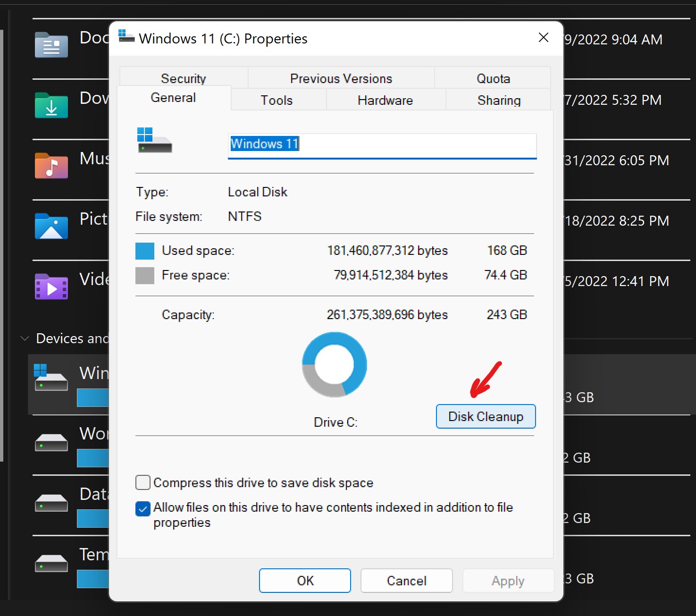This screenshot has height=616, width=696.
Task: Click the '74.4 GB' free value
Action: pyautogui.click(x=506, y=275)
